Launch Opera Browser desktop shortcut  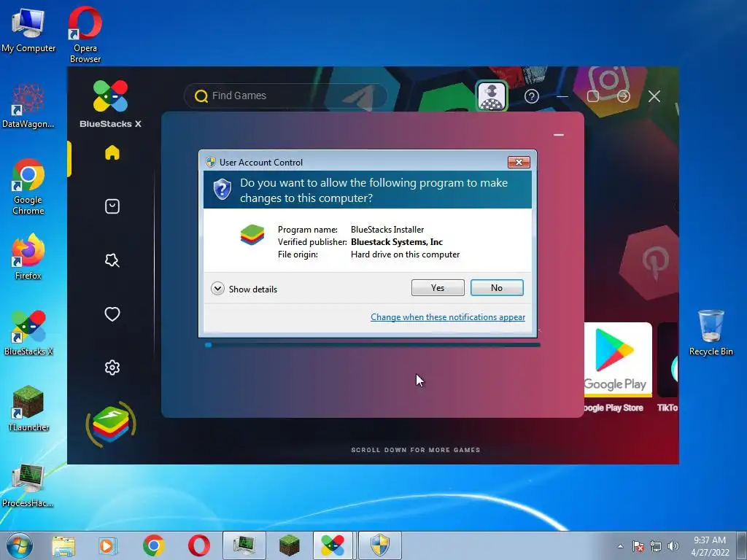point(85,34)
